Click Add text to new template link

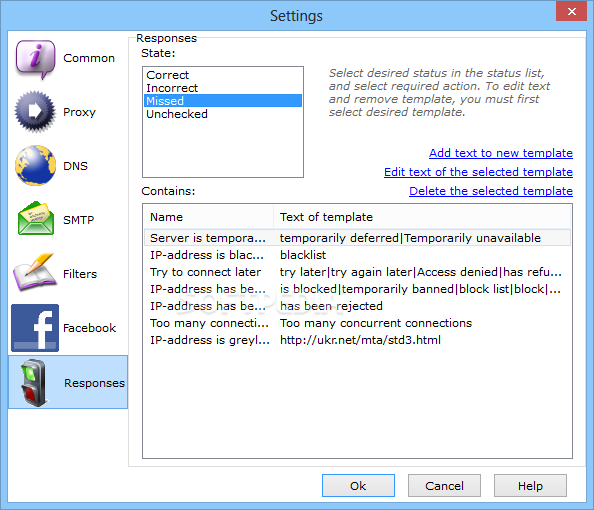pos(501,153)
